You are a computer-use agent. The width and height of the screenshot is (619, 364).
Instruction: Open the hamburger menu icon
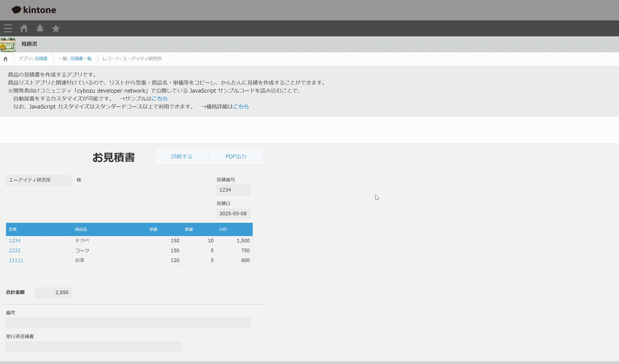coord(8,29)
